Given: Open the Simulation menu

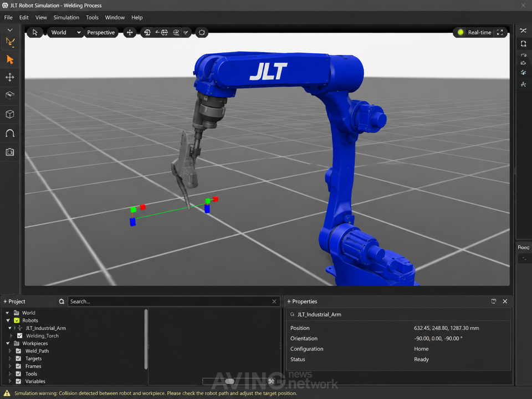Looking at the screenshot, I should 66,17.
